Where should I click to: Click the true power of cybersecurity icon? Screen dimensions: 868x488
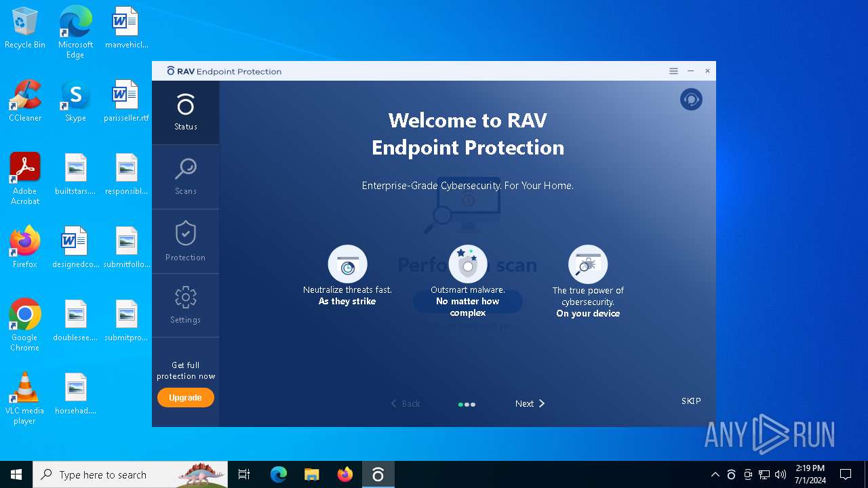point(588,264)
